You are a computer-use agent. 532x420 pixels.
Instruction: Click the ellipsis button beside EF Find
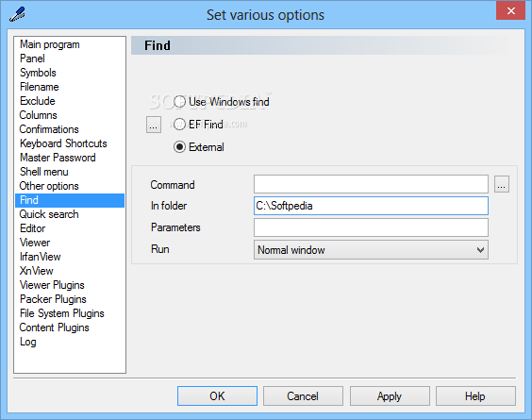point(154,125)
